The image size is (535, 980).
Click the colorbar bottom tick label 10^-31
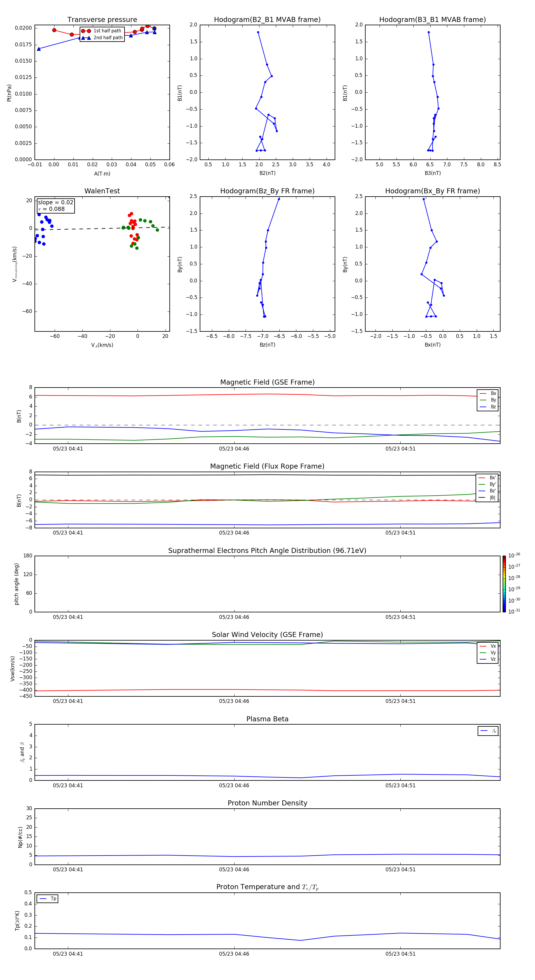(x=514, y=611)
